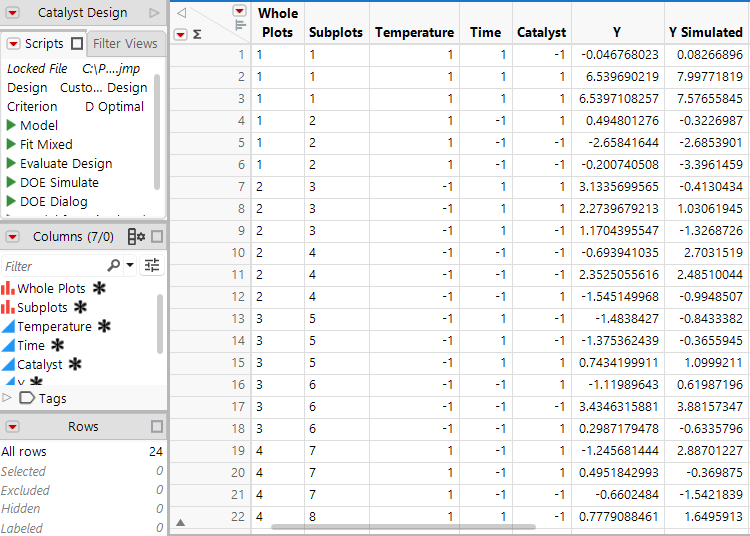Expand the Tags section
Screen dimensions: 750x536
[8, 398]
